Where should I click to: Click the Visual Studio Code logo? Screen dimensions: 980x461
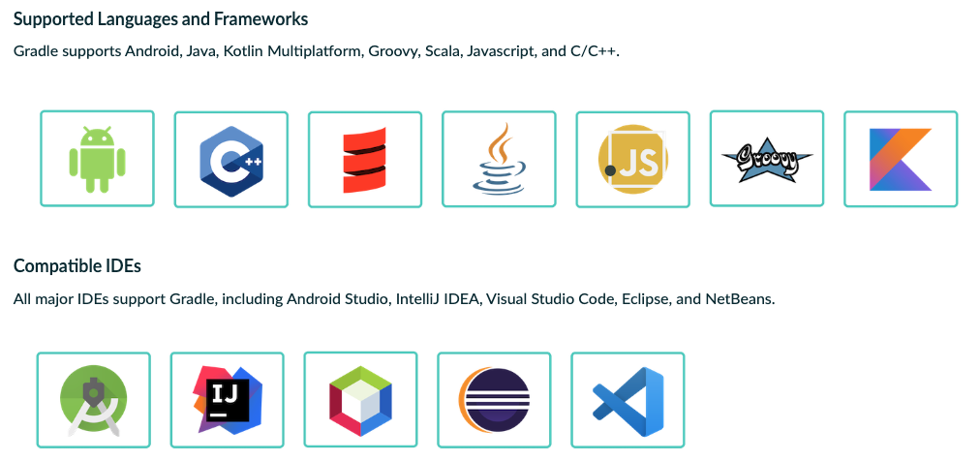pyautogui.click(x=628, y=400)
